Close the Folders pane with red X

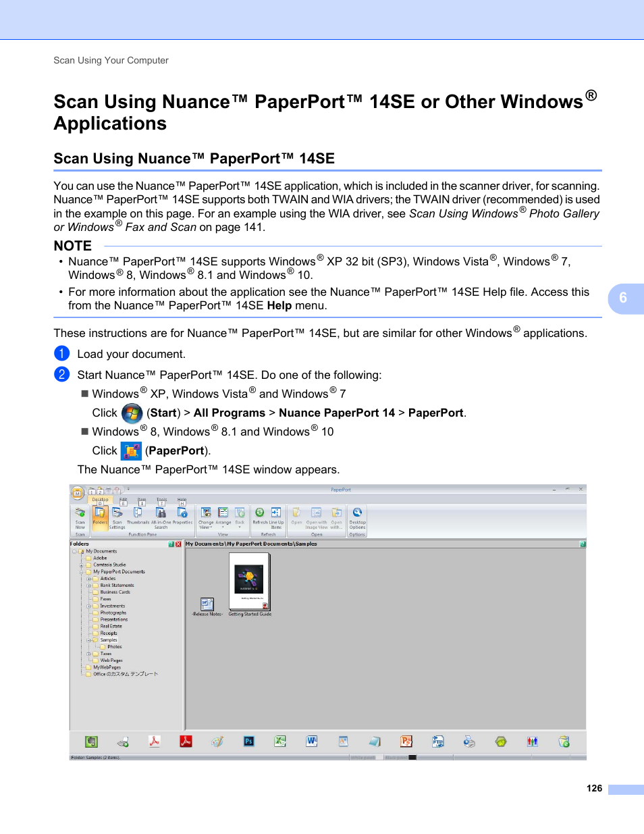178,544
